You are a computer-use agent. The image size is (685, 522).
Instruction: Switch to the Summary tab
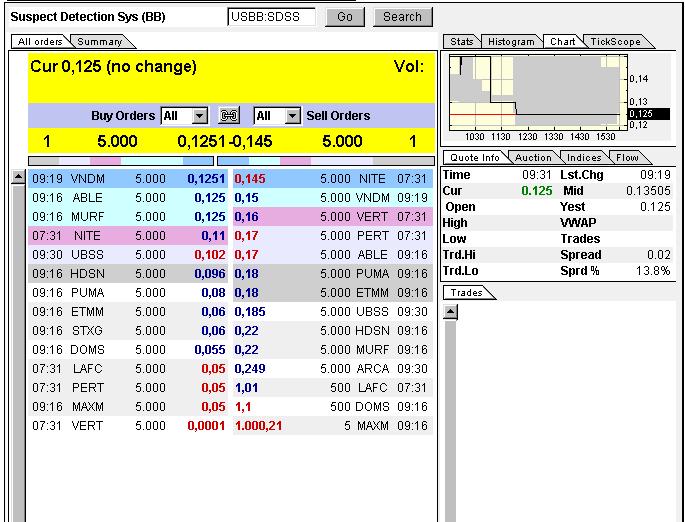click(x=100, y=41)
